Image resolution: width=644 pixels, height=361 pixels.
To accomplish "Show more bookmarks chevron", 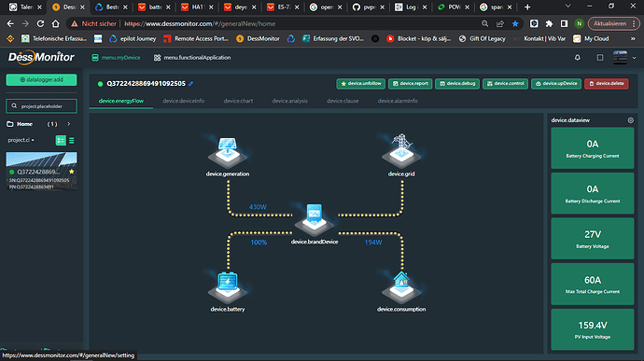I will click(633, 38).
